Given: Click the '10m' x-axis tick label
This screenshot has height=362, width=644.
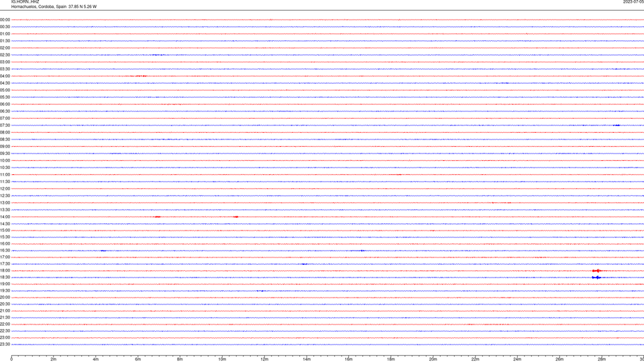Looking at the screenshot, I should coord(222,359).
